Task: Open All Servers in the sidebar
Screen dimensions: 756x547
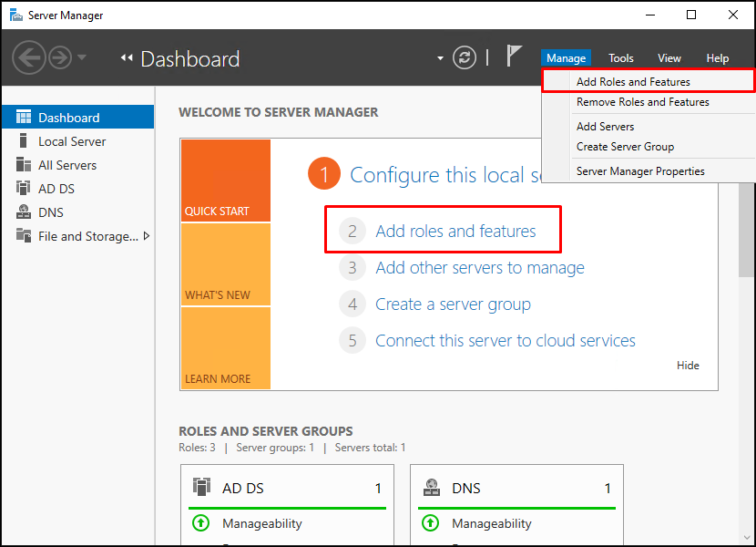Action: (x=78, y=165)
